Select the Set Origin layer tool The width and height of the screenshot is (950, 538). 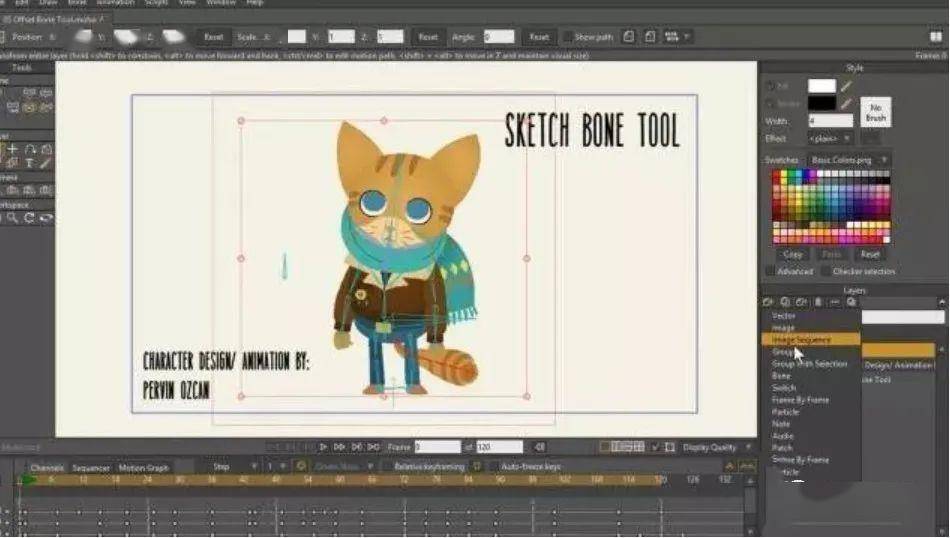pos(13,148)
